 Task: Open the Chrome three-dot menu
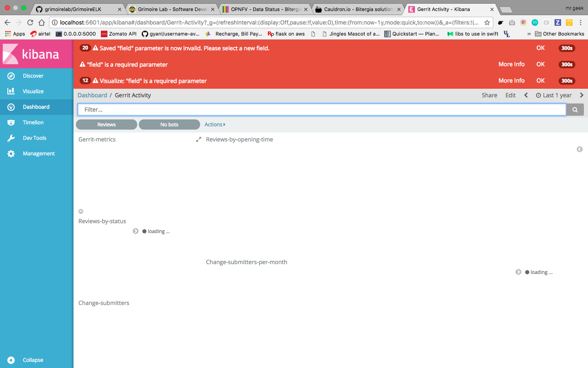coord(581,22)
